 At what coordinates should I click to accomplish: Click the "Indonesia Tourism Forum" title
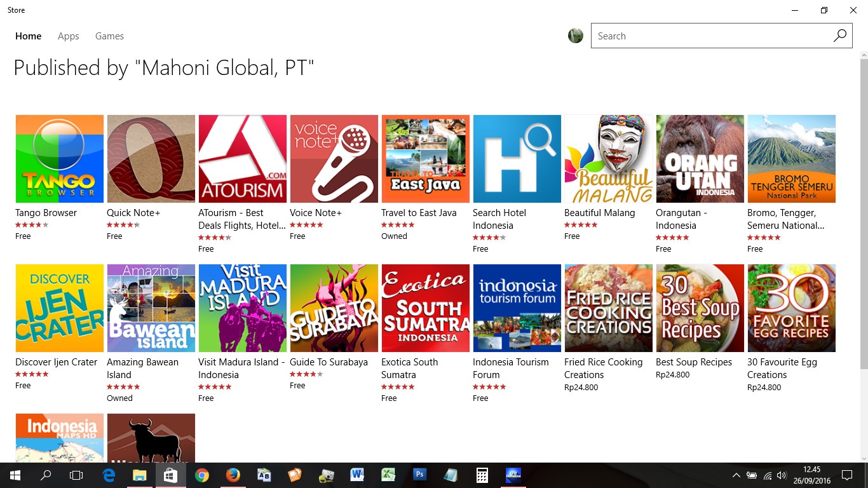pyautogui.click(x=511, y=369)
